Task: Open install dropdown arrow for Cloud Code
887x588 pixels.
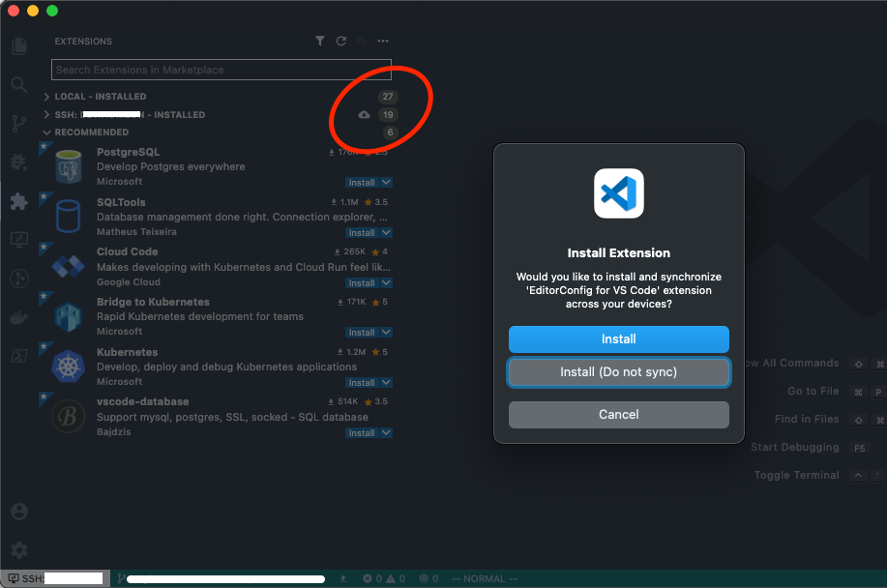Action: click(x=386, y=282)
